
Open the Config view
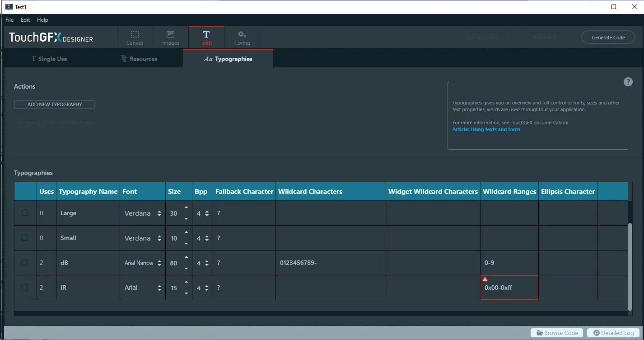[x=242, y=38]
